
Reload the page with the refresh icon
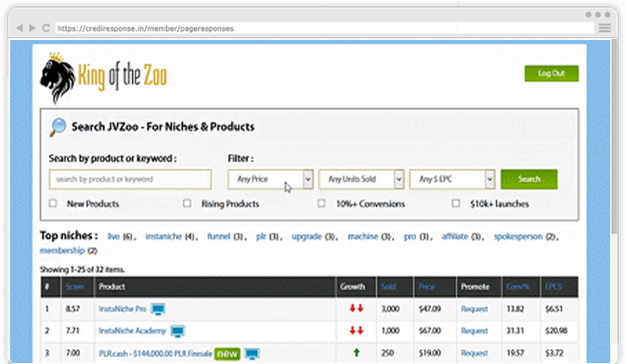(46, 28)
